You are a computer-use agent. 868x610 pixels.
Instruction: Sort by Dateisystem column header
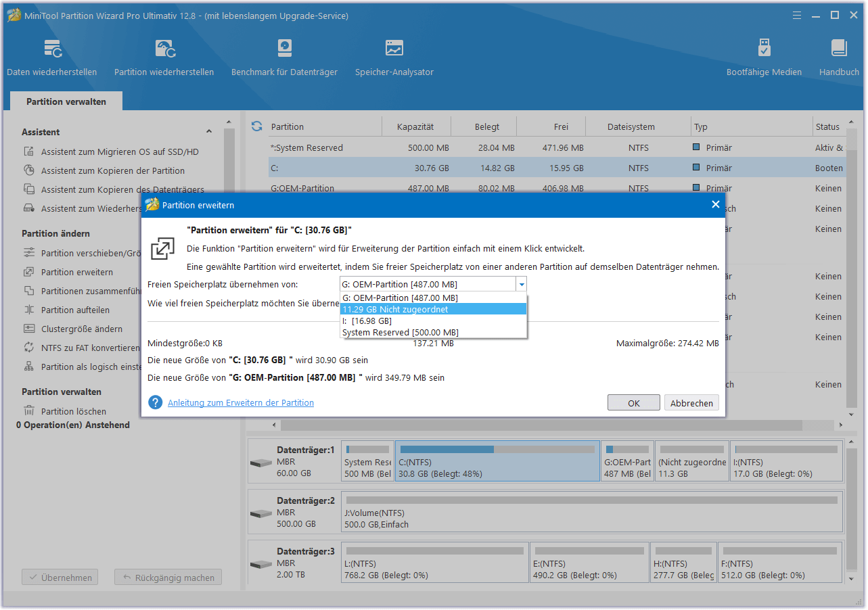(x=631, y=126)
